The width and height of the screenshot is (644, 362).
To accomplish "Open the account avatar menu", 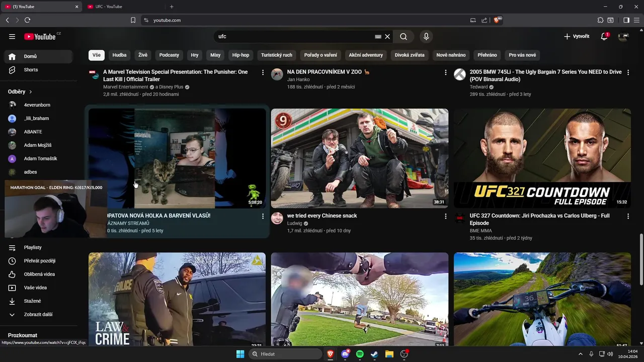I will (623, 36).
